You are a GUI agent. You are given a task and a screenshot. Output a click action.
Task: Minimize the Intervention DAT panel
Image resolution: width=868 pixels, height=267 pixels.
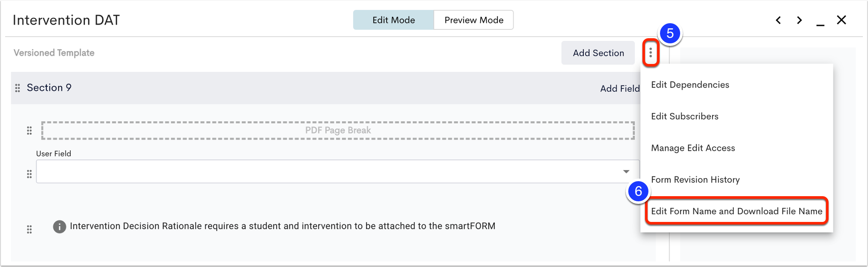pos(820,21)
